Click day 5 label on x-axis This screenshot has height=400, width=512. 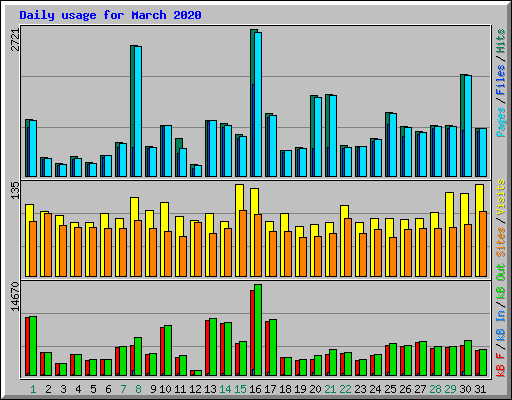pos(93,389)
